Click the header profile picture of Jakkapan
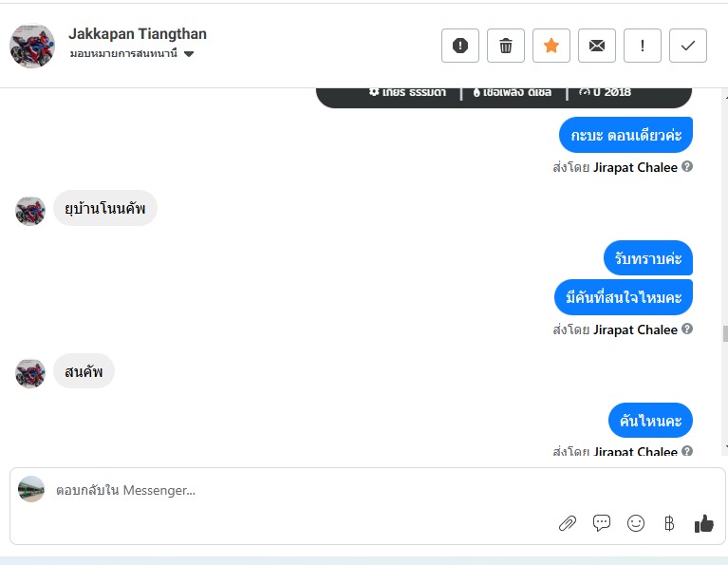This screenshot has height=565, width=728. click(x=32, y=46)
